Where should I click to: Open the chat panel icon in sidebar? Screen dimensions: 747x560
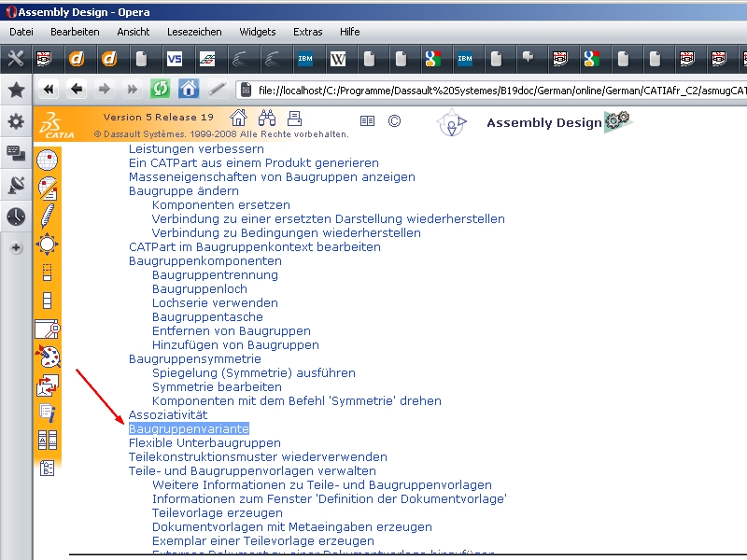tap(16, 153)
